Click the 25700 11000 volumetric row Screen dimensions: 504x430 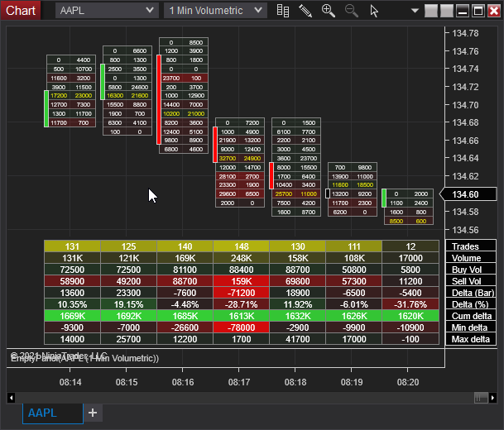pos(296,194)
